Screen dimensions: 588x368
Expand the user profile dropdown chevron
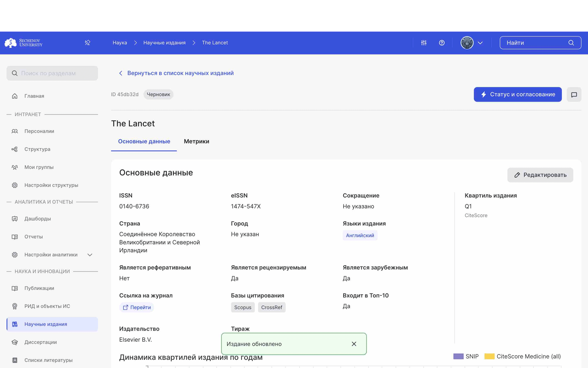[x=480, y=43]
